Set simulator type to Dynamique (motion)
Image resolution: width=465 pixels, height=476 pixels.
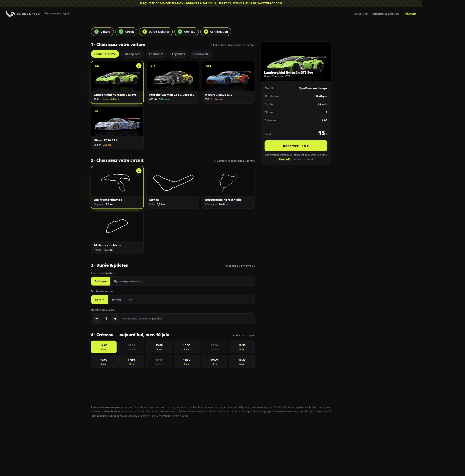coord(129,281)
